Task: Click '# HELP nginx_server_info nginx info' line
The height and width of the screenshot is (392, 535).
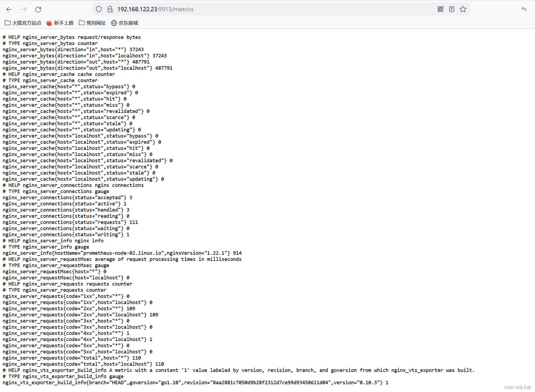Action: 53,241
